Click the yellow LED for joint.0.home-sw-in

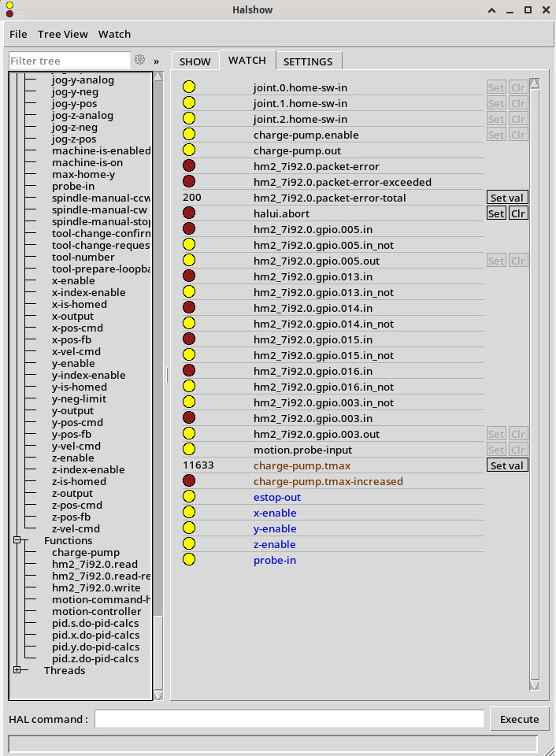click(189, 87)
